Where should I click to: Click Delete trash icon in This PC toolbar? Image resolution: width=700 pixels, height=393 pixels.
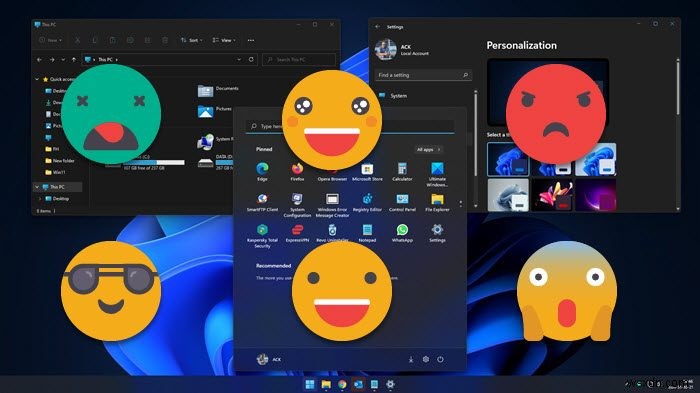pos(165,40)
